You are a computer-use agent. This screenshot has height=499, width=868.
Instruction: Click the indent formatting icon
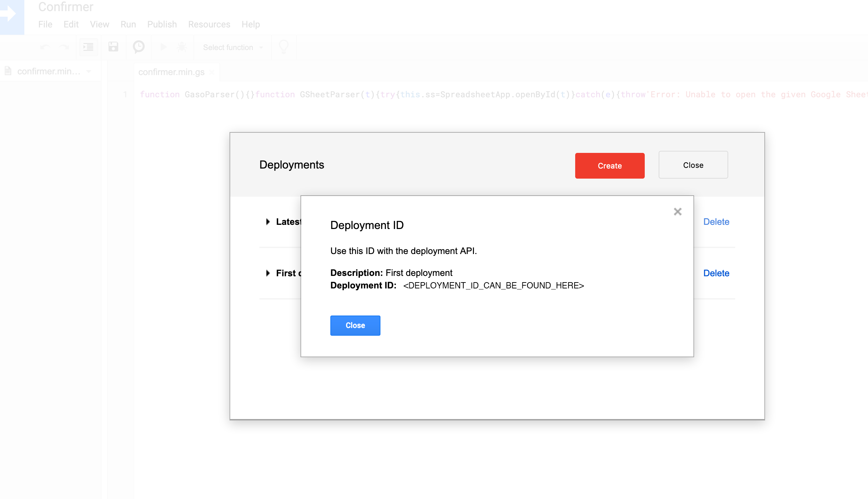point(88,47)
